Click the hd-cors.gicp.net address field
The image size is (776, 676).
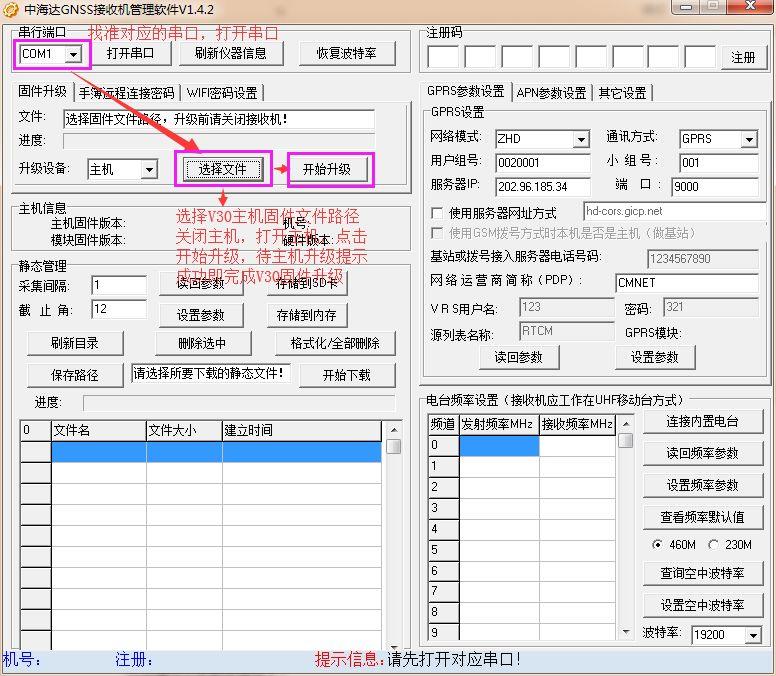coord(675,211)
